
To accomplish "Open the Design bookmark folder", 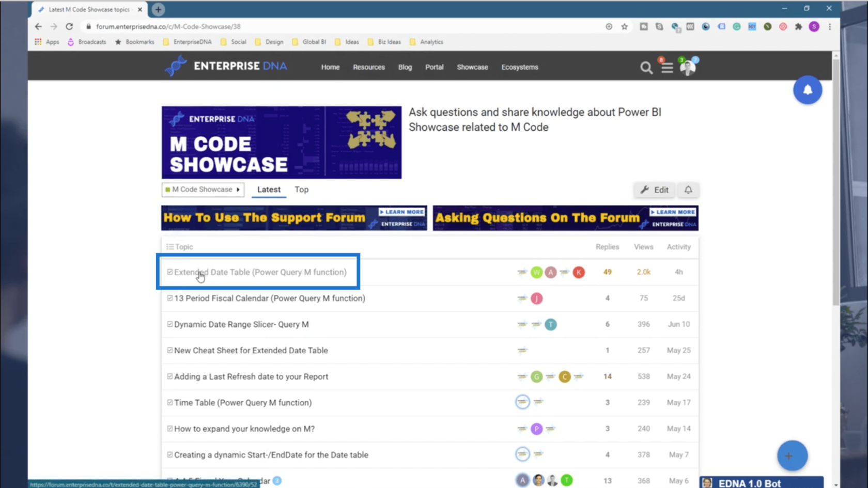I will click(269, 42).
